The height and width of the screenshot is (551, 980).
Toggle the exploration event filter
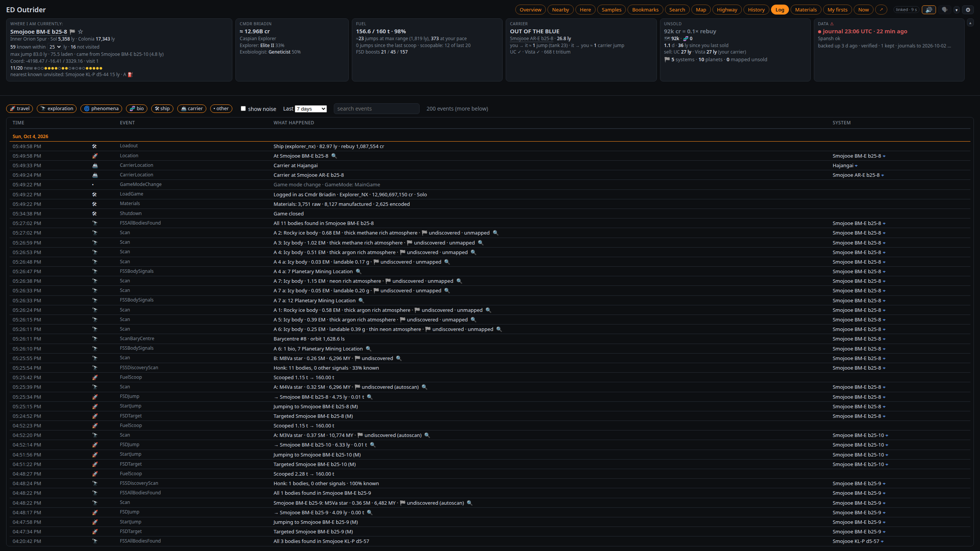tap(57, 109)
